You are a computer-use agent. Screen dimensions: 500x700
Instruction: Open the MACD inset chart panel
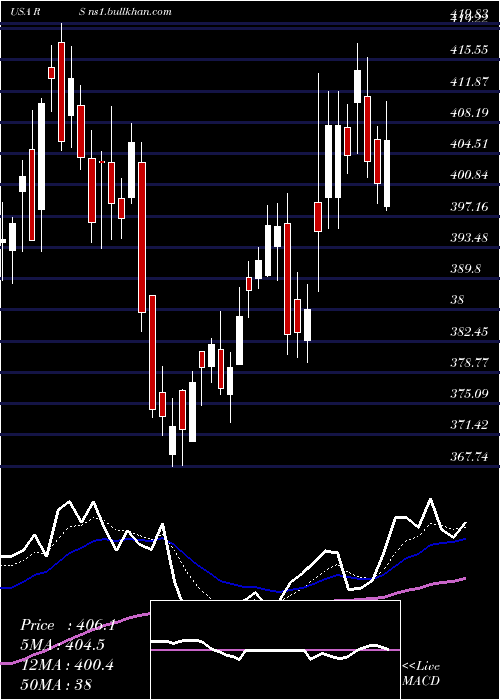click(275, 650)
